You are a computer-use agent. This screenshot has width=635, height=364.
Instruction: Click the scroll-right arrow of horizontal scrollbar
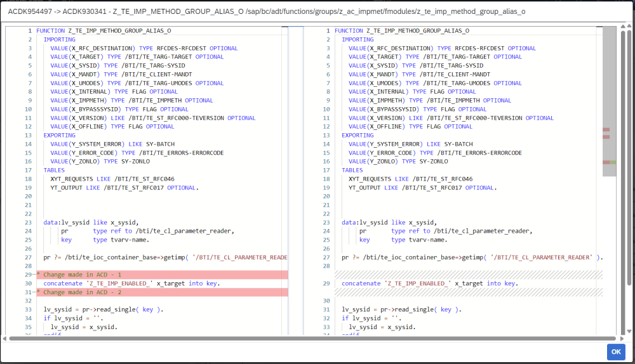622,339
